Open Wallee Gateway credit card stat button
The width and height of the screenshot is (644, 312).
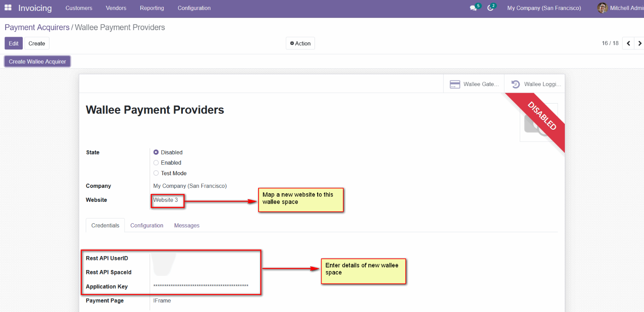[x=474, y=84]
